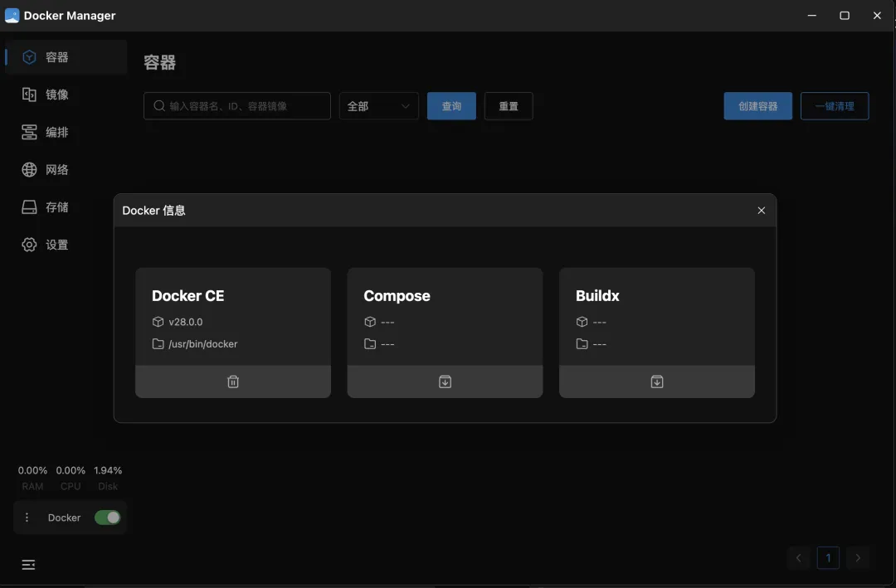Click the Compose card title

(397, 295)
